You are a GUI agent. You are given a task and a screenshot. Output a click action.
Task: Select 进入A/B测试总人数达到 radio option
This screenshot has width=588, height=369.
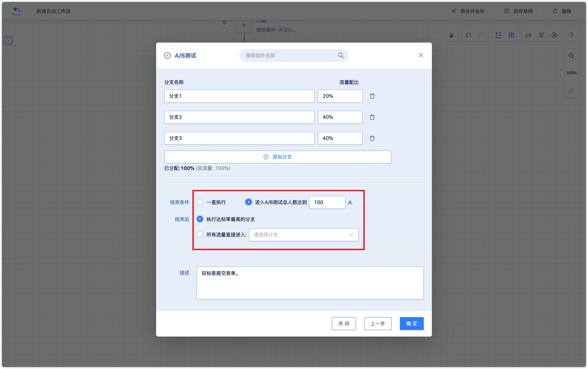[x=248, y=202]
